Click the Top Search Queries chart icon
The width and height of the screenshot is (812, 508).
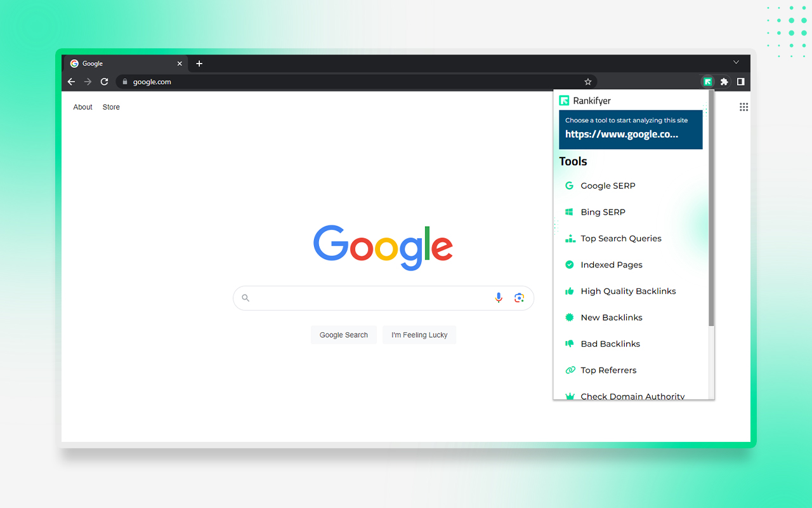pyautogui.click(x=569, y=239)
